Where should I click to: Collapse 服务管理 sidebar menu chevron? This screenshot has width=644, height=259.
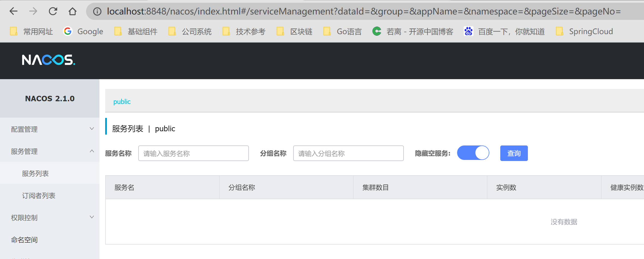(92, 151)
